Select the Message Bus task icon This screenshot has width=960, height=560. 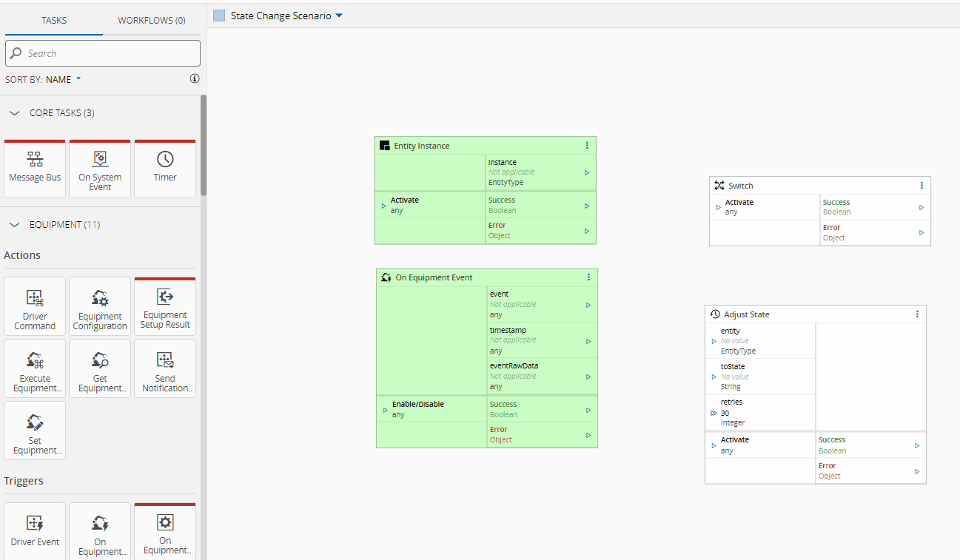click(x=35, y=169)
